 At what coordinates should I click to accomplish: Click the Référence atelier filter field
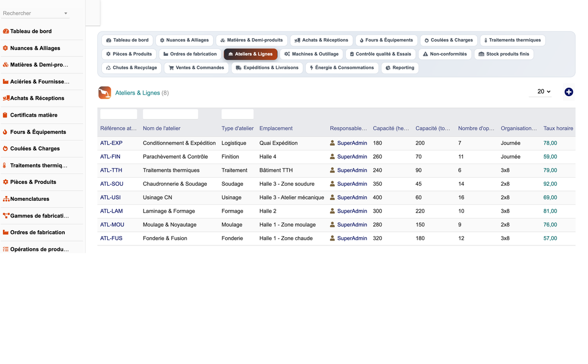click(119, 114)
